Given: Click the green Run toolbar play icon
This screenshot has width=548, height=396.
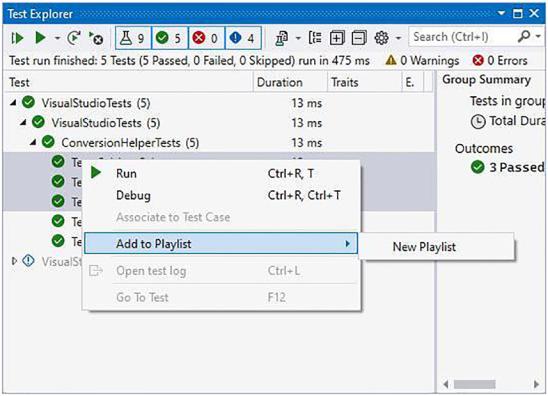Looking at the screenshot, I should click(x=41, y=37).
